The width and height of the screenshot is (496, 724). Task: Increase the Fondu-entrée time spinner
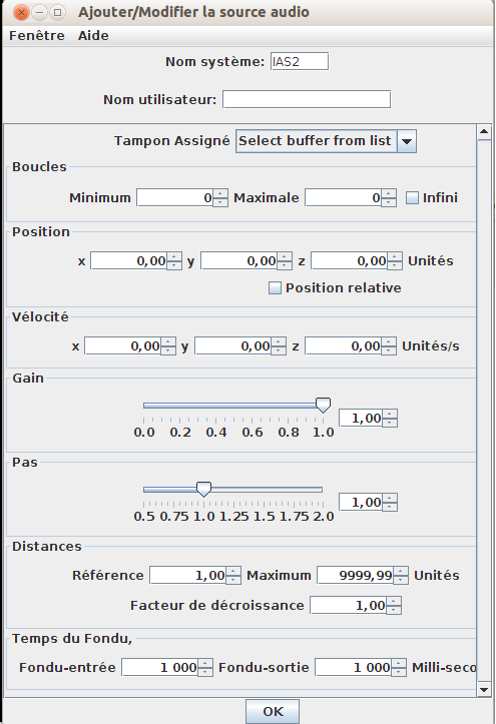point(205,663)
